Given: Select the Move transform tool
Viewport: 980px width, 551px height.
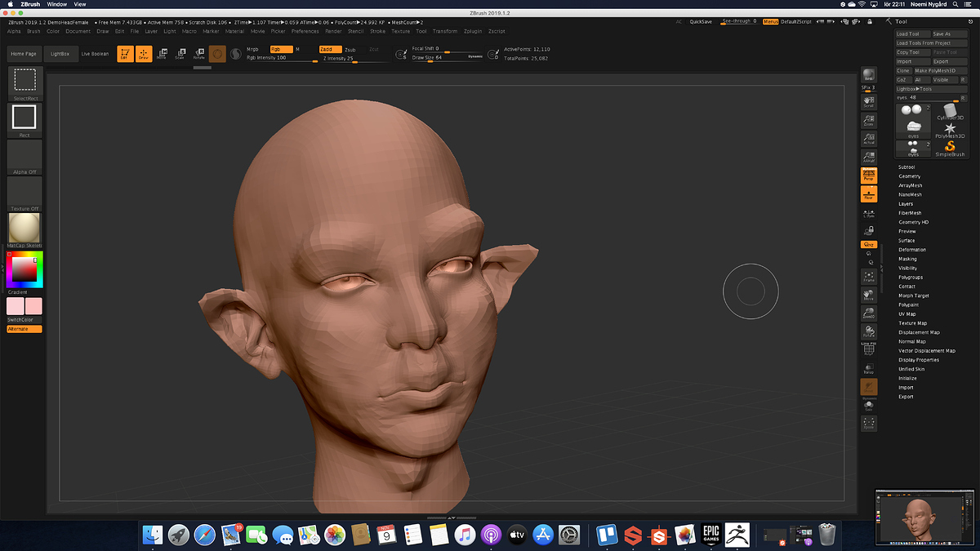Looking at the screenshot, I should coord(161,54).
